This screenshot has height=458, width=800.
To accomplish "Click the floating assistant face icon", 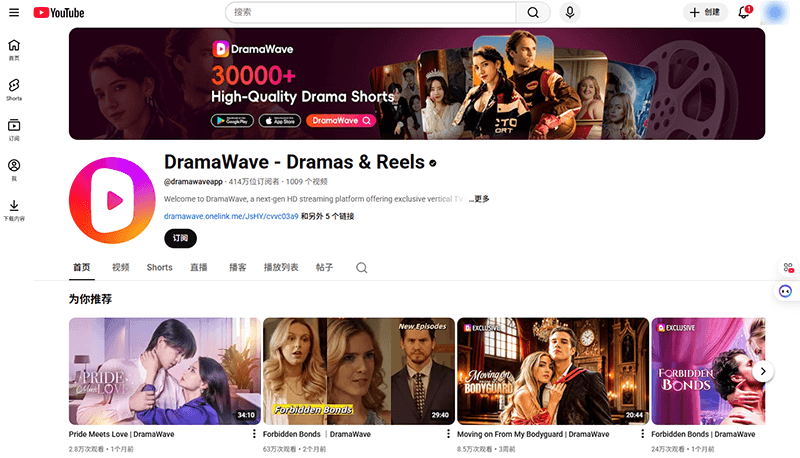I will coord(786,291).
